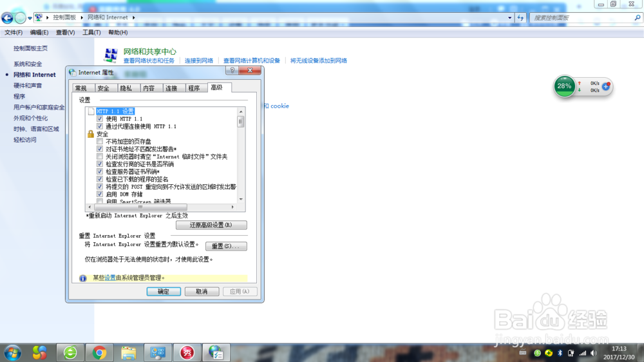This screenshot has height=362, width=644.
Task: Expand breadcrumb arrow after 网络和 Internet
Action: (133, 17)
